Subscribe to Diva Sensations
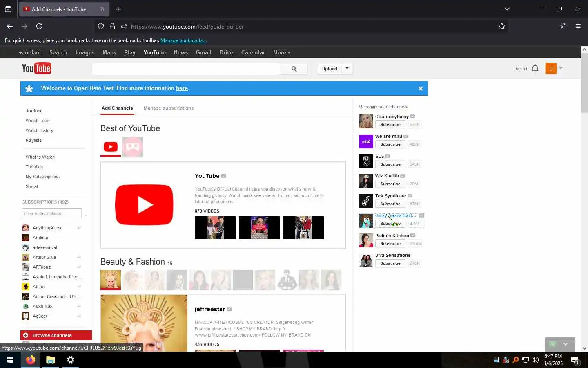The width and height of the screenshot is (588, 368). coord(390,263)
